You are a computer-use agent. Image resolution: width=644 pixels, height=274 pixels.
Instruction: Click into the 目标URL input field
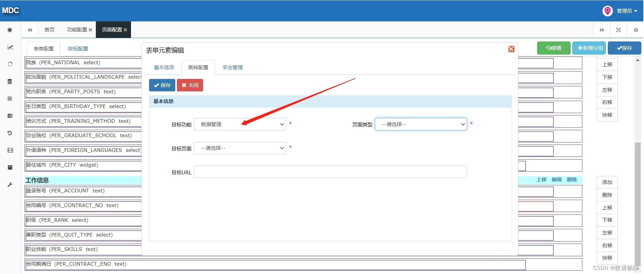pos(330,172)
